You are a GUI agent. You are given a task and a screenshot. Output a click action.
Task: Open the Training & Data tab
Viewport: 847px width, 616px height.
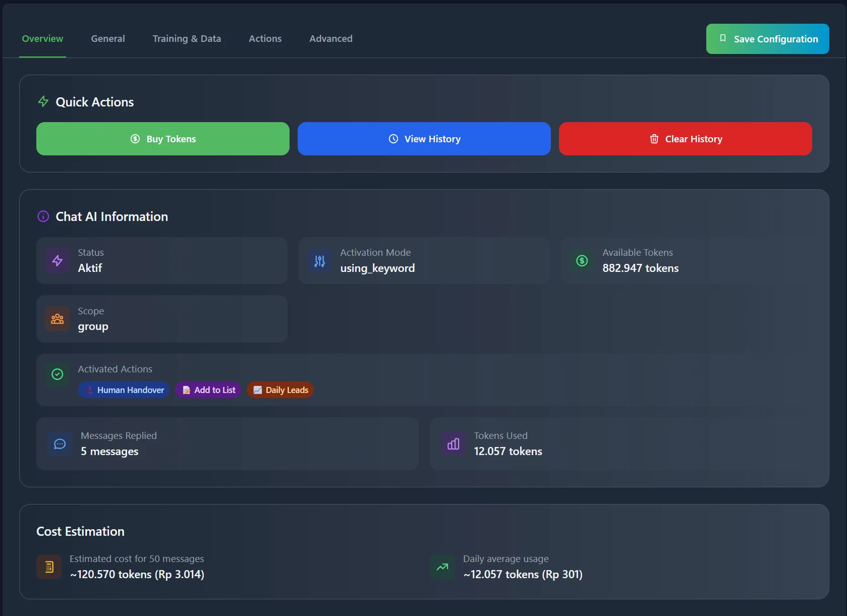[187, 39]
